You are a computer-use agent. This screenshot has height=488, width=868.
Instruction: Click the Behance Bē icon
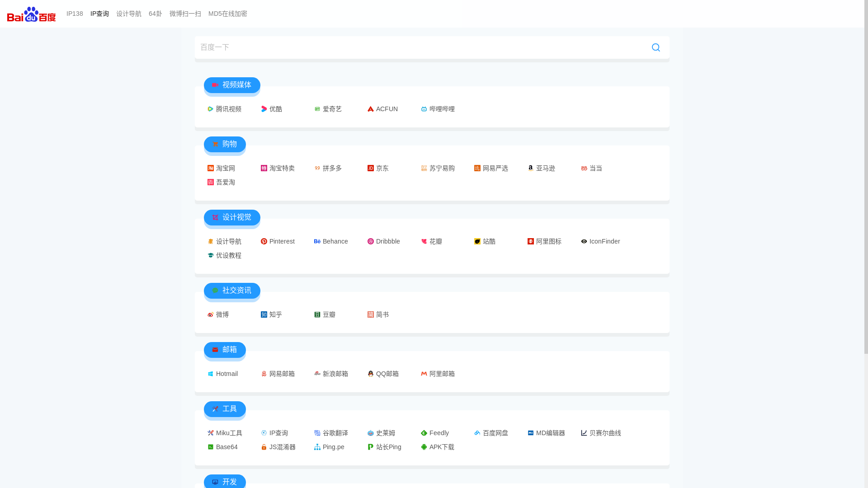click(x=317, y=241)
